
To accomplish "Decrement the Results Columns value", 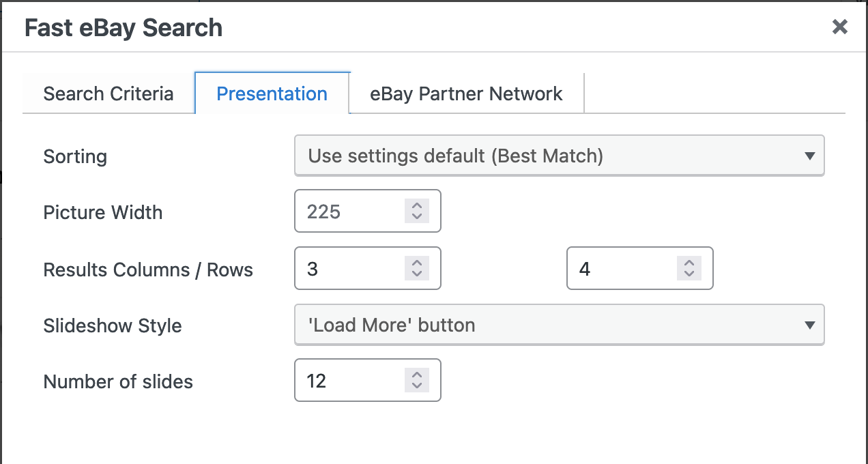I will click(x=416, y=274).
